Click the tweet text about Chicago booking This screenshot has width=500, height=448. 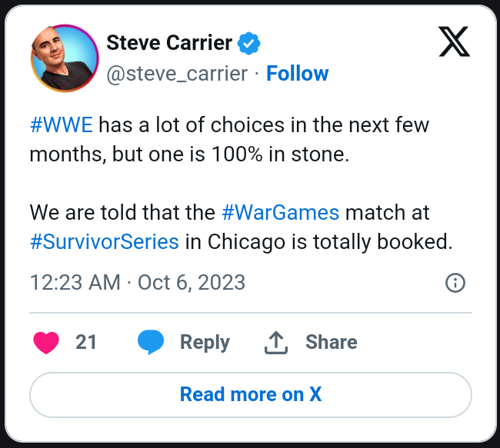(241, 227)
